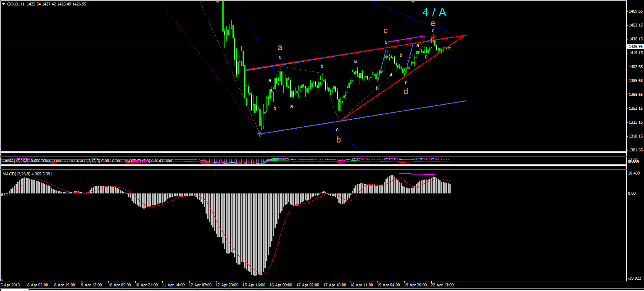
Task: Open the chart menu triangle beside GOLD,H1
Action: click(3, 4)
